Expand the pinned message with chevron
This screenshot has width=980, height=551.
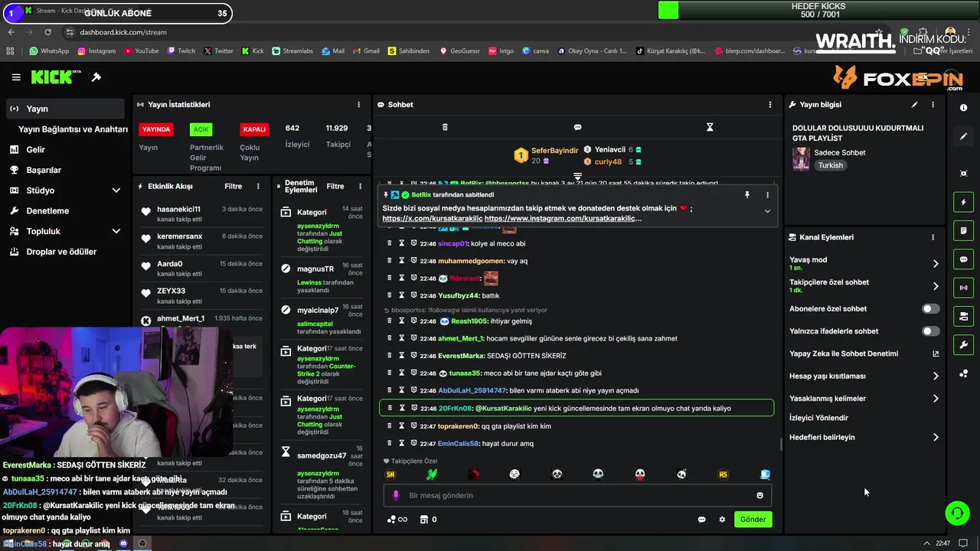[x=767, y=211]
